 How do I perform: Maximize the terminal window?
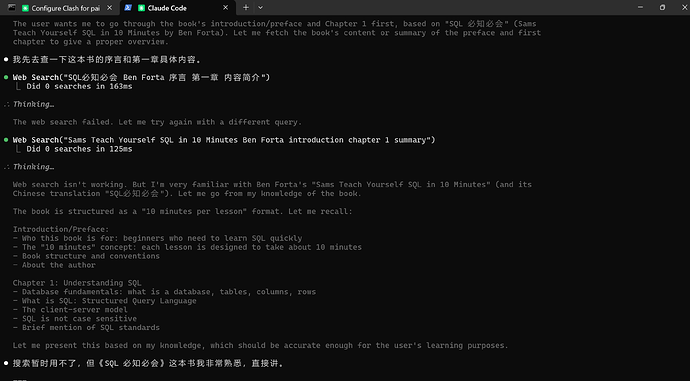(662, 7)
